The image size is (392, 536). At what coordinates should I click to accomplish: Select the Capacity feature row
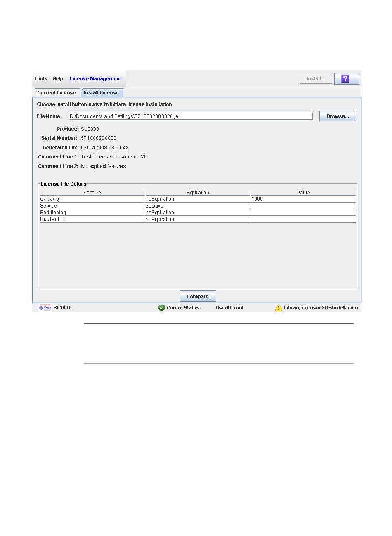point(198,199)
